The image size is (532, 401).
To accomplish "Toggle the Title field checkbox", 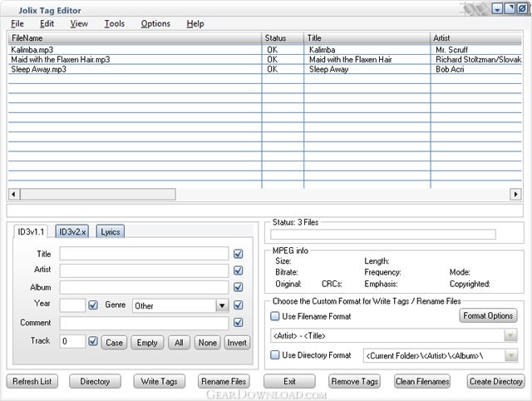I will tap(239, 254).
